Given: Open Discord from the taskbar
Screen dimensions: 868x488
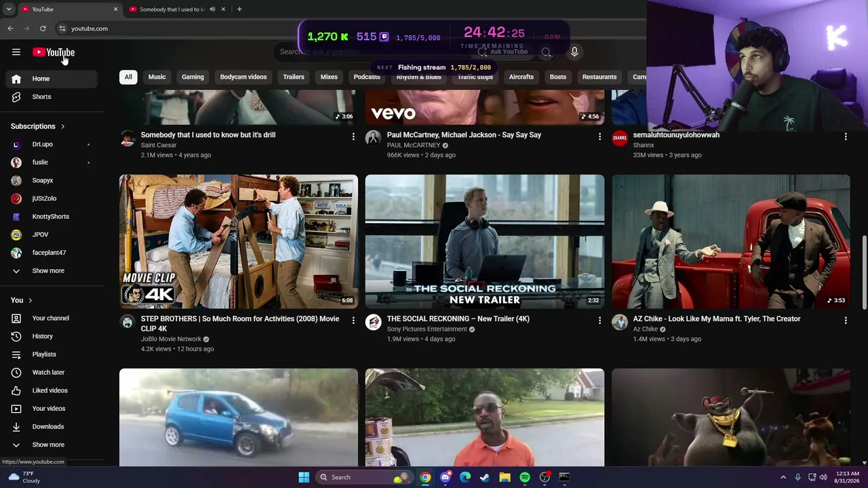Looking at the screenshot, I should coord(445,477).
